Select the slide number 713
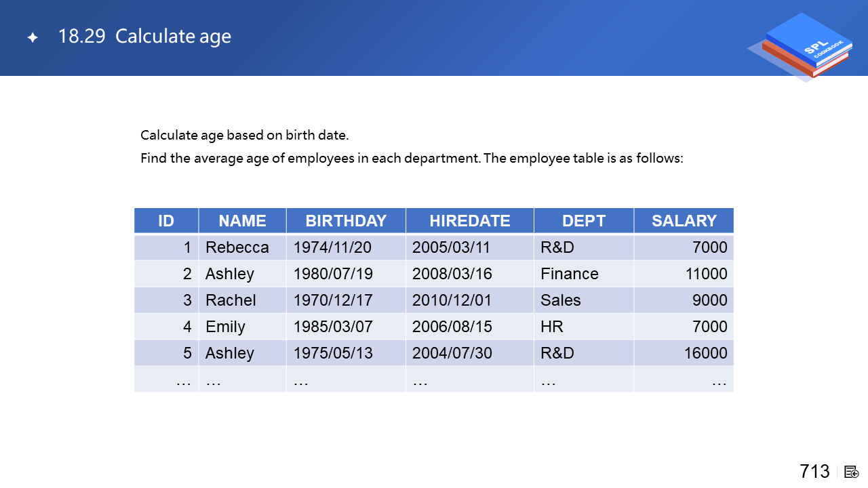Screen dimensions: 868x488 pyautogui.click(x=814, y=472)
